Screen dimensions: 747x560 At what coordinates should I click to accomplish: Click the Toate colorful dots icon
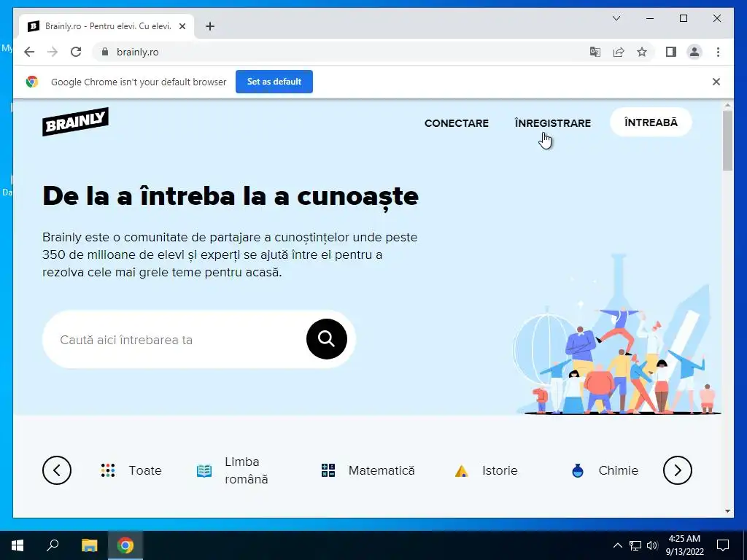(108, 470)
